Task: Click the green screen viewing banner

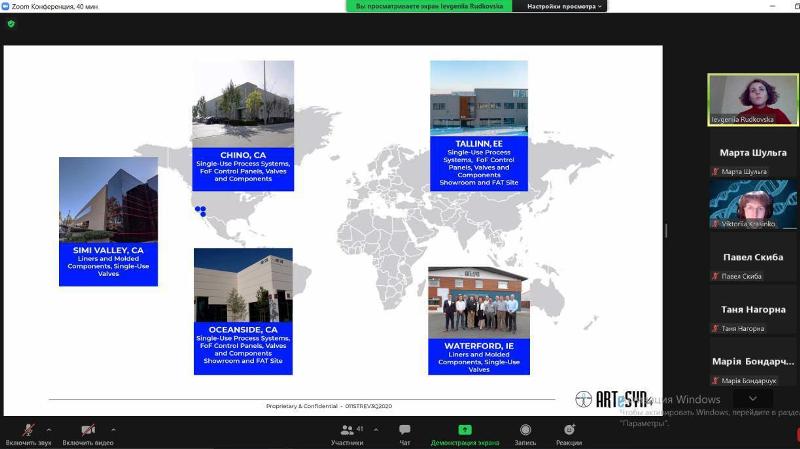Action: tap(429, 6)
